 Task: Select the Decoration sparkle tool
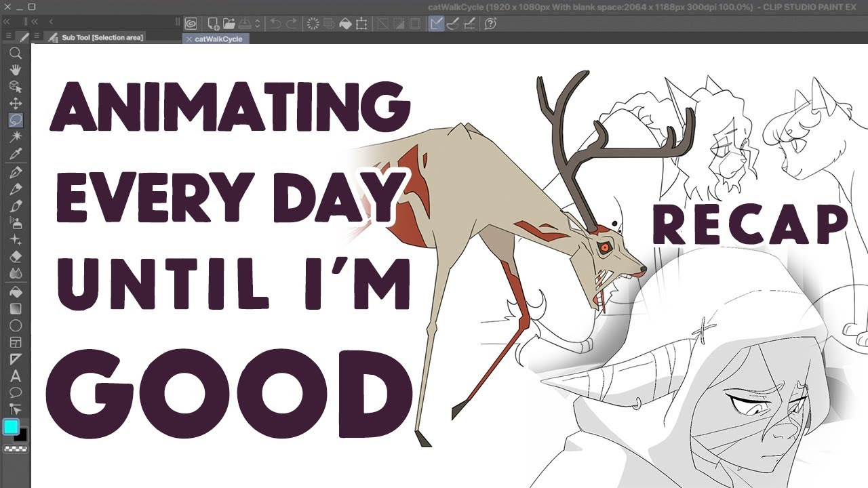(15, 241)
